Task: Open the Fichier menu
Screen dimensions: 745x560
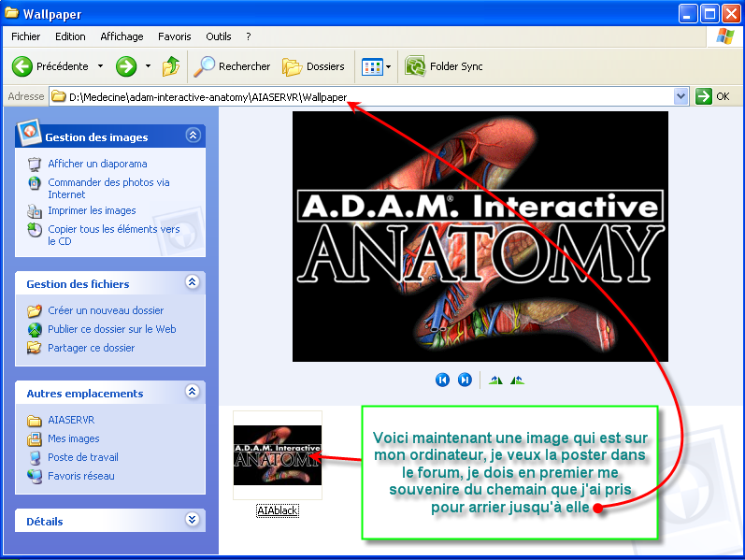Action: pyautogui.click(x=25, y=36)
